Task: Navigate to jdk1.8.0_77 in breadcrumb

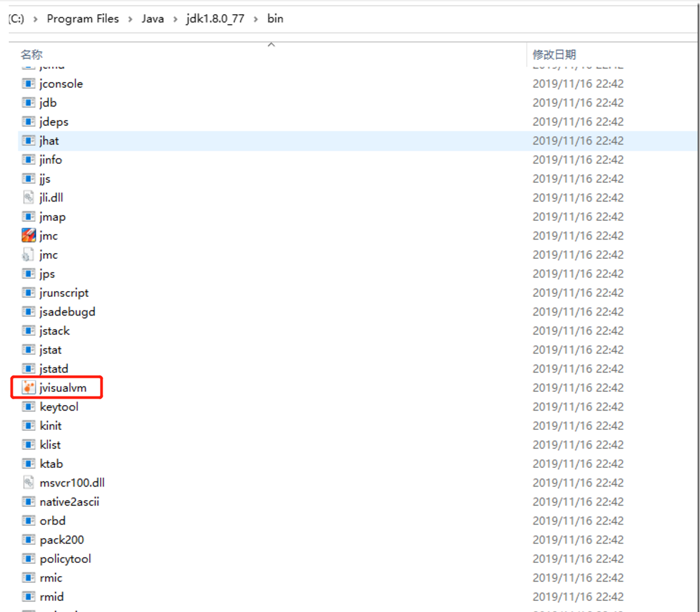Action: (x=215, y=18)
